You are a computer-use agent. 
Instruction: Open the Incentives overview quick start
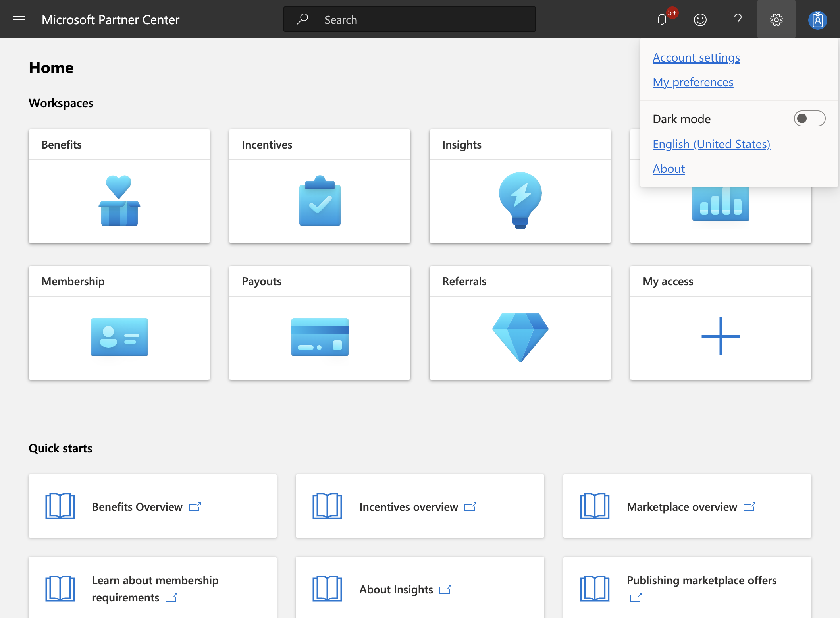point(408,507)
